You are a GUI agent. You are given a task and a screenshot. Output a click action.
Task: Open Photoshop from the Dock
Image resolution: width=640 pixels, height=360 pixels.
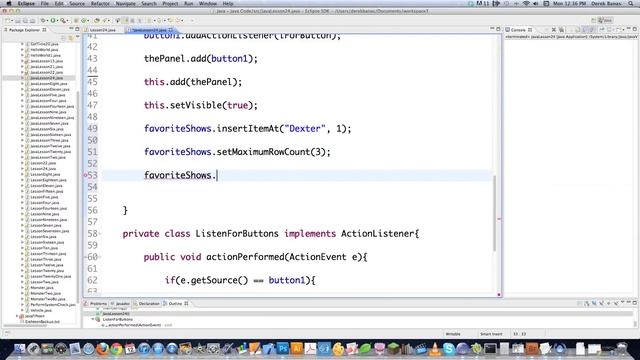pos(282,349)
